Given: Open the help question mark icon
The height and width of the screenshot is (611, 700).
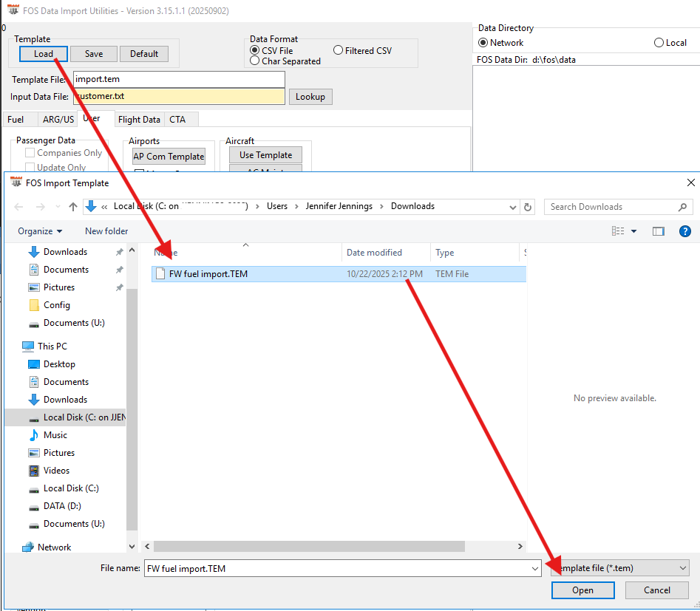Looking at the screenshot, I should 684,231.
